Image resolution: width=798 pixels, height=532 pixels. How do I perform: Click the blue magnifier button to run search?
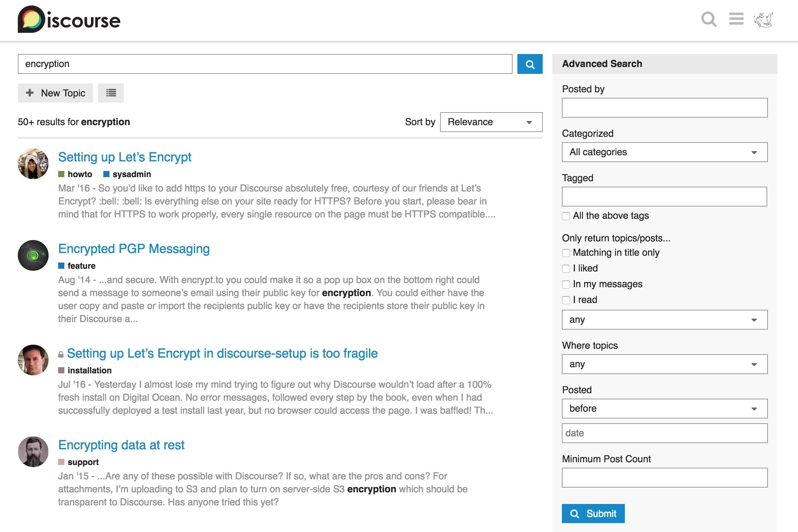530,64
